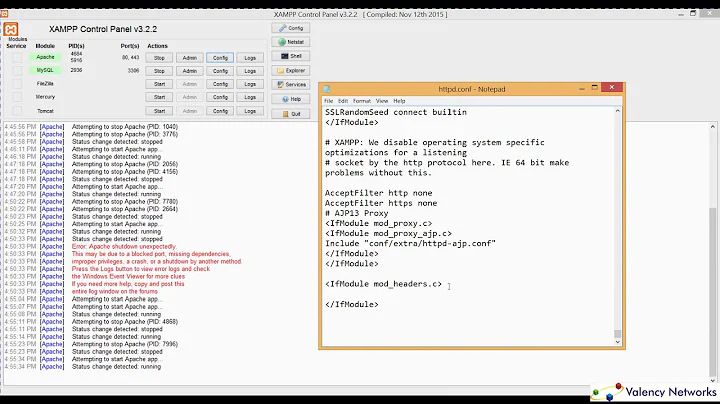Stop the Apache module
The image size is (720, 404).
coord(159,58)
